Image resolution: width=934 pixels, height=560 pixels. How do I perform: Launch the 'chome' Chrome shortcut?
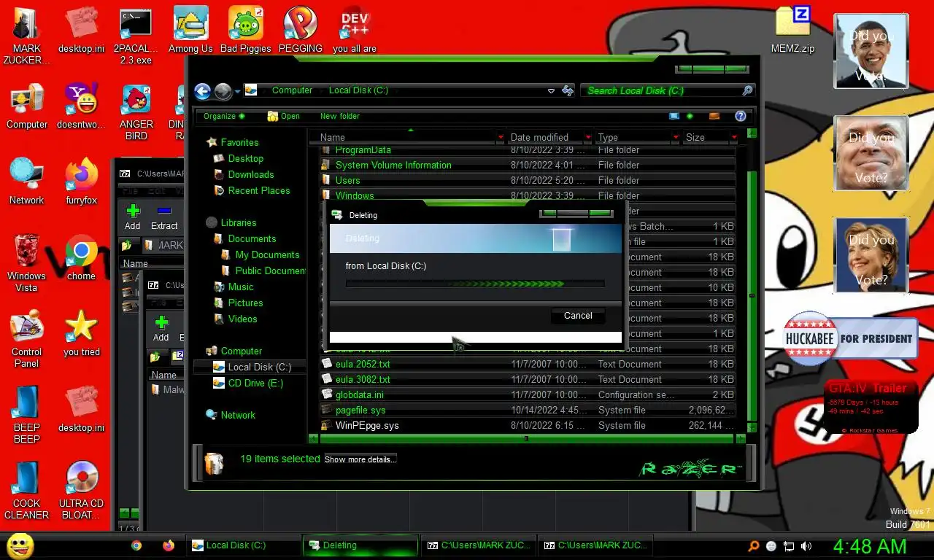point(81,257)
